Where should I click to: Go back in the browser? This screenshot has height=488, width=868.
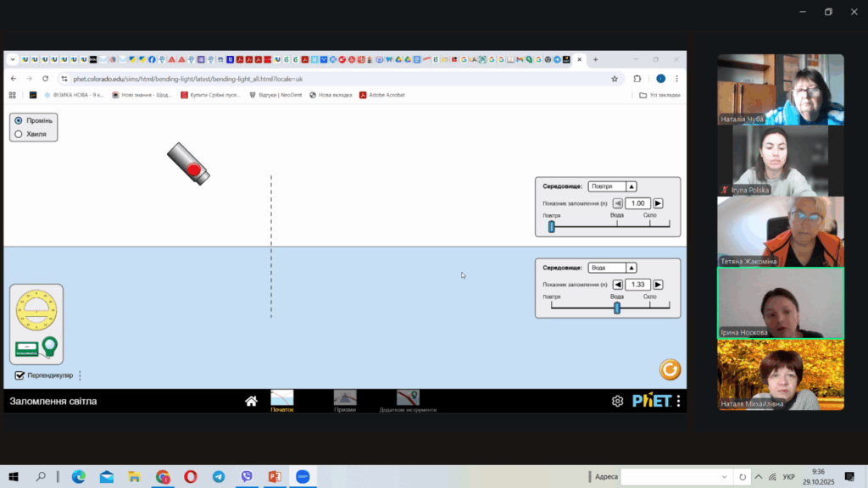14,79
